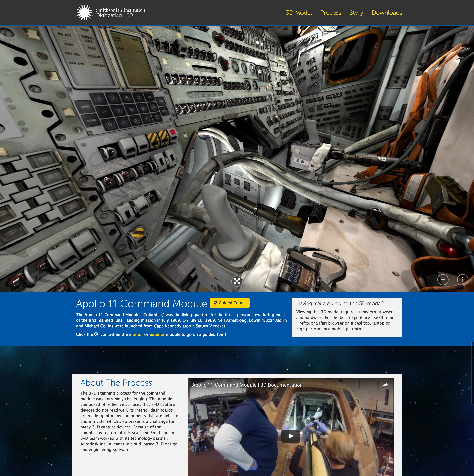This screenshot has width=474, height=476.
Task: Click the video share arrow icon
Action: coord(385,385)
